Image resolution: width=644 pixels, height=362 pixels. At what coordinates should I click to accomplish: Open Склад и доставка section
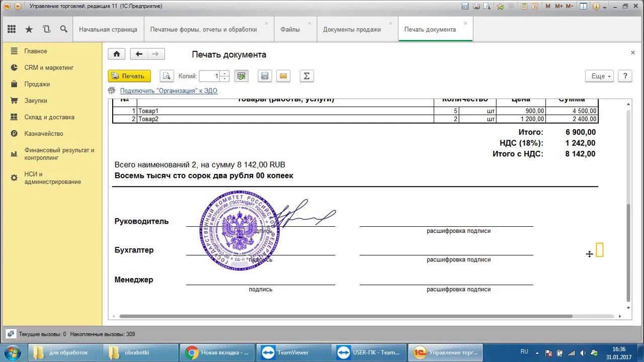[x=49, y=117]
